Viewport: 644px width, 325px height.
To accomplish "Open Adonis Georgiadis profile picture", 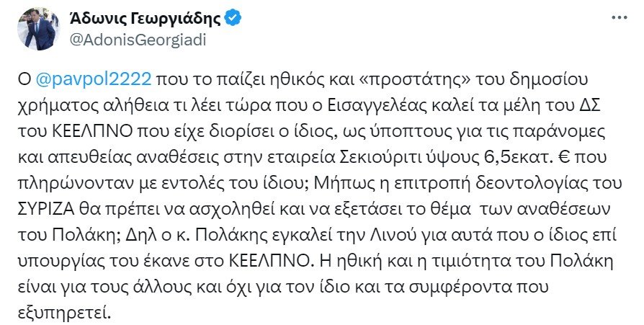I will point(39,29).
